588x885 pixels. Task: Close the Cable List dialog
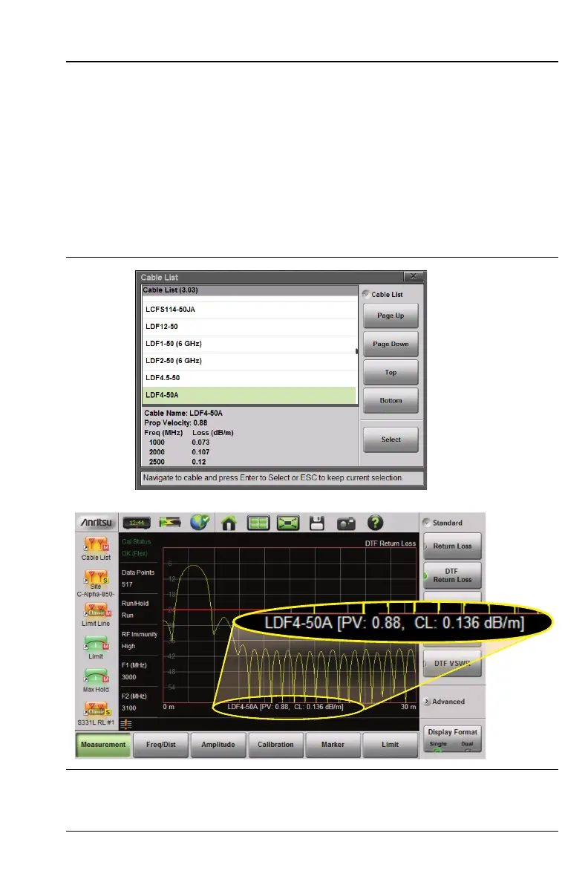click(x=414, y=276)
